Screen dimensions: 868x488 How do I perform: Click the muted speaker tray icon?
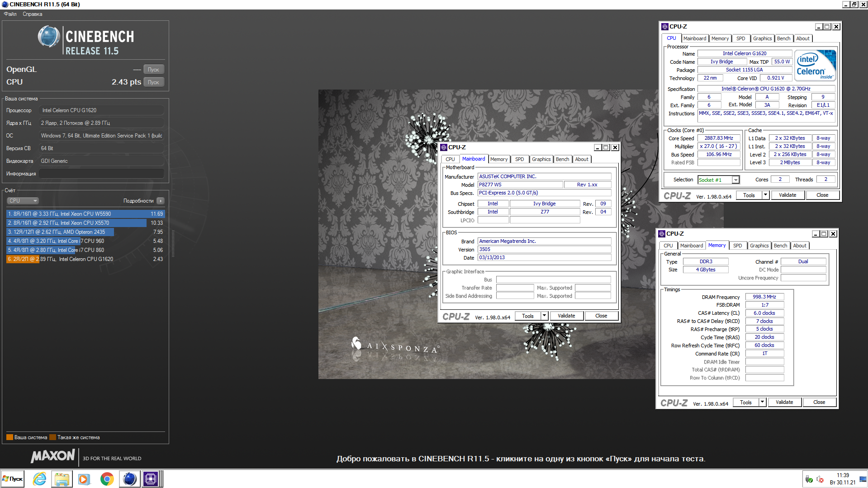tap(820, 479)
